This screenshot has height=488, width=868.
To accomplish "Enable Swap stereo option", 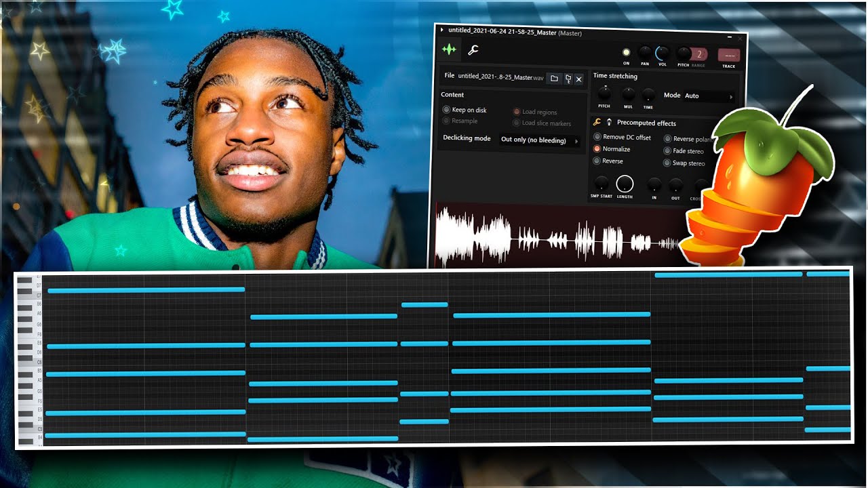I will [684, 163].
